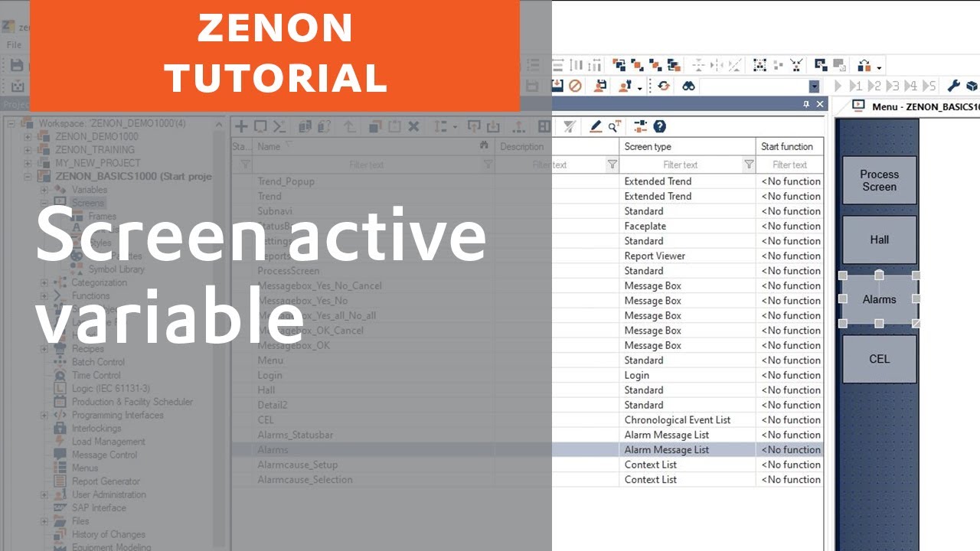Click the Faceplate screen type cell
Viewport: 980px width, 551px height.
point(687,226)
